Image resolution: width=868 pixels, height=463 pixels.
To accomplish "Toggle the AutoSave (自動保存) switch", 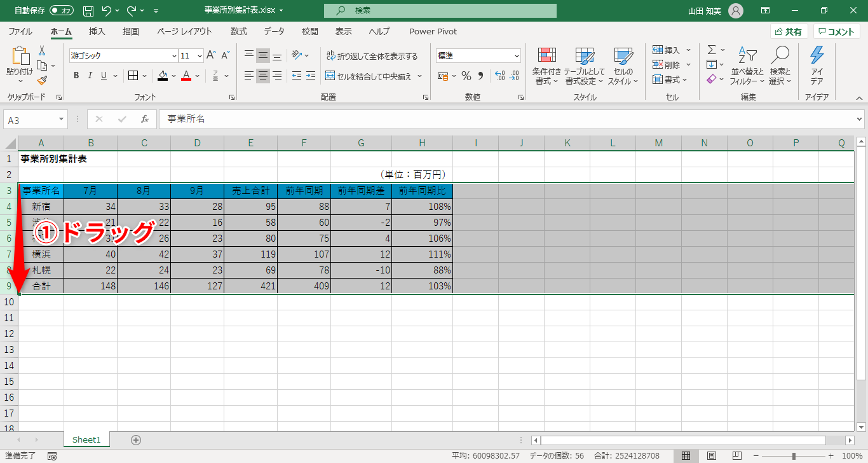I will point(62,11).
